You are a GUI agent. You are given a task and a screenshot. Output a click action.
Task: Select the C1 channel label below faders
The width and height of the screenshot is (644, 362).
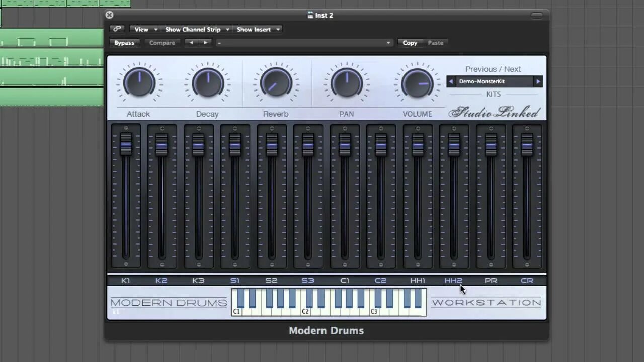tap(345, 281)
